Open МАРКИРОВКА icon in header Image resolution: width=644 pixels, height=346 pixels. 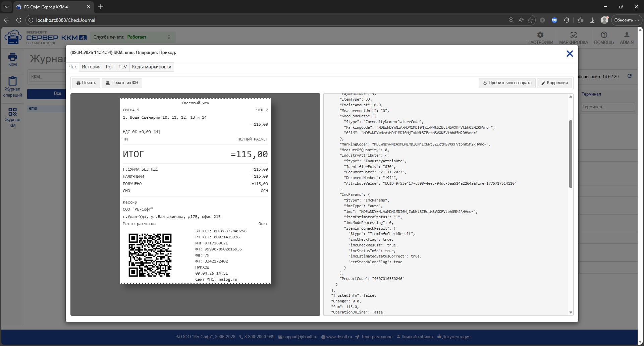coord(574,38)
